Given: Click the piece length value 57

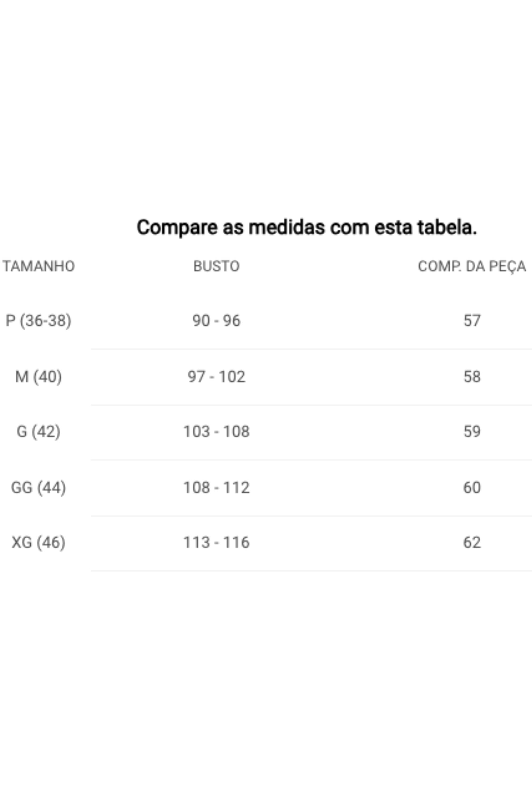Looking at the screenshot, I should click(x=472, y=321).
